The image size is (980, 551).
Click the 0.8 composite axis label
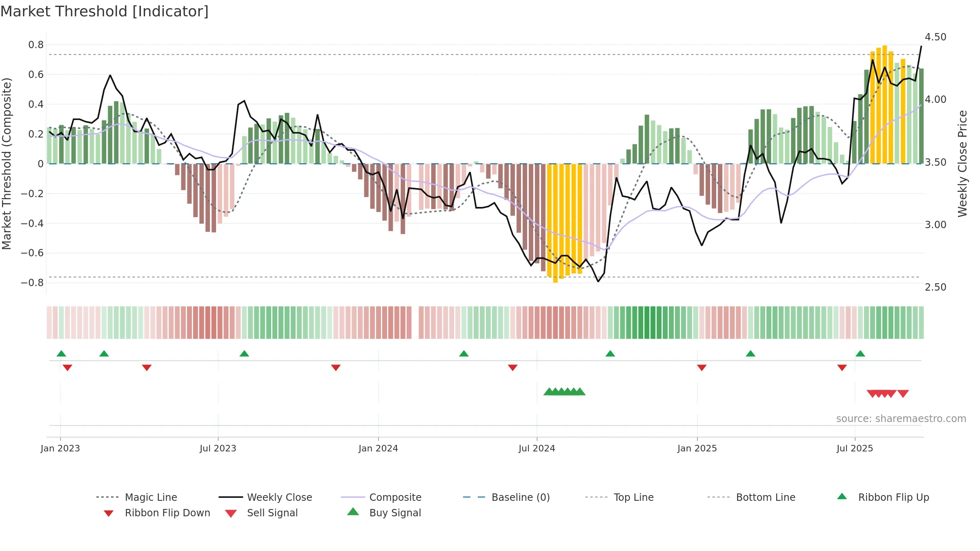pos(36,45)
